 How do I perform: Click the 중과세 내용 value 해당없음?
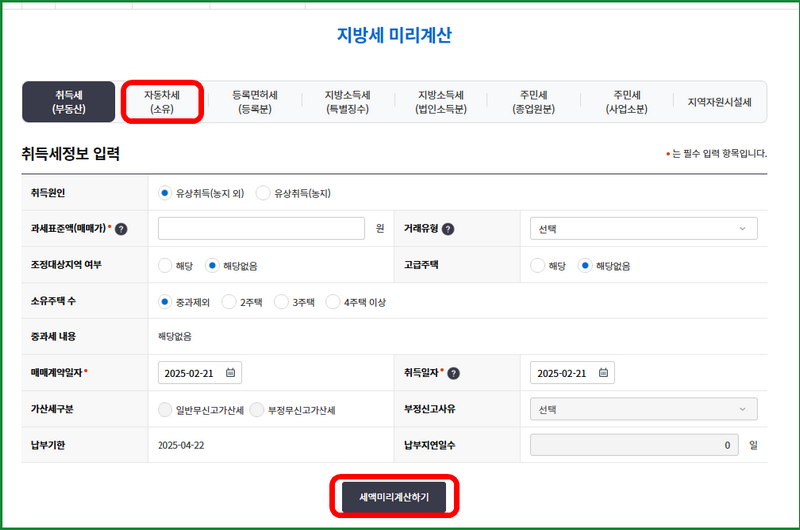(175, 337)
